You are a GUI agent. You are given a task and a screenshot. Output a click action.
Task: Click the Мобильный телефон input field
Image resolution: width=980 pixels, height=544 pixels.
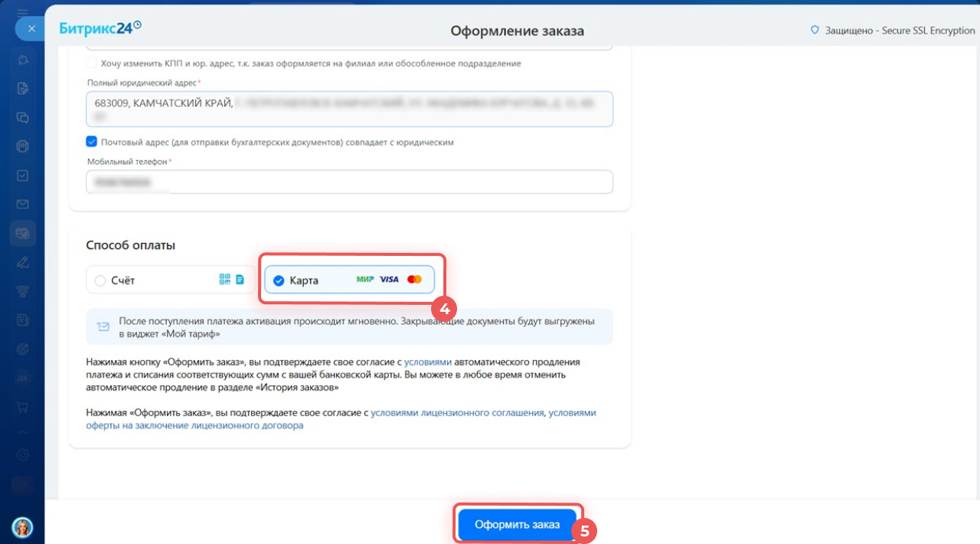(349, 182)
